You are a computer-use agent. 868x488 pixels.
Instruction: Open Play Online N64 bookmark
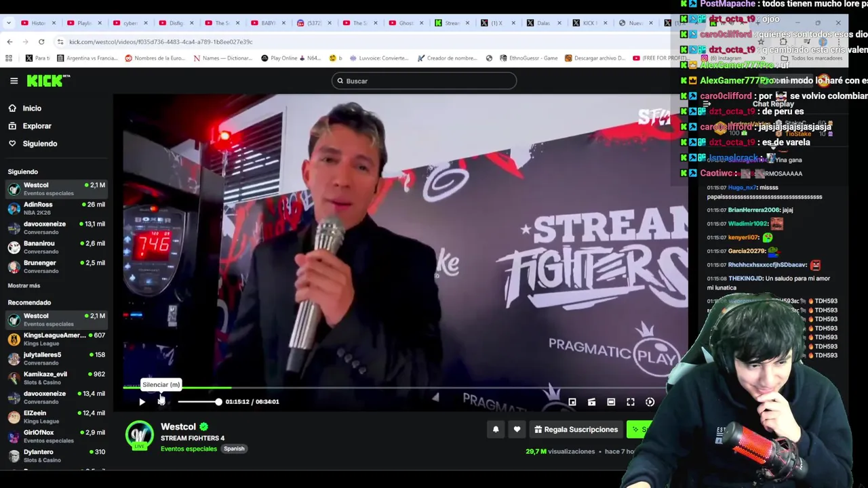290,58
